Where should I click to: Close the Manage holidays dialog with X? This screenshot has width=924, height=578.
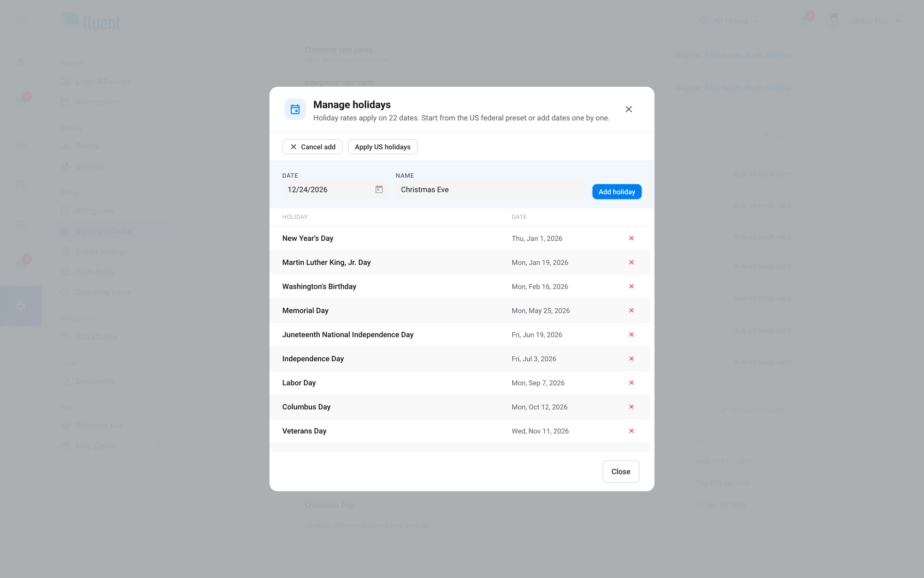[629, 109]
